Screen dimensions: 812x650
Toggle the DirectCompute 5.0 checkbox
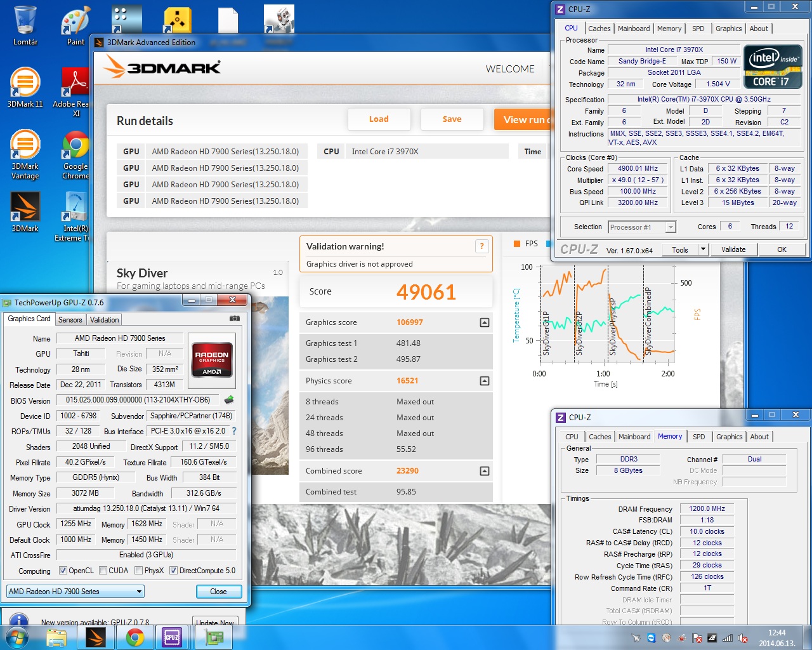point(173,571)
